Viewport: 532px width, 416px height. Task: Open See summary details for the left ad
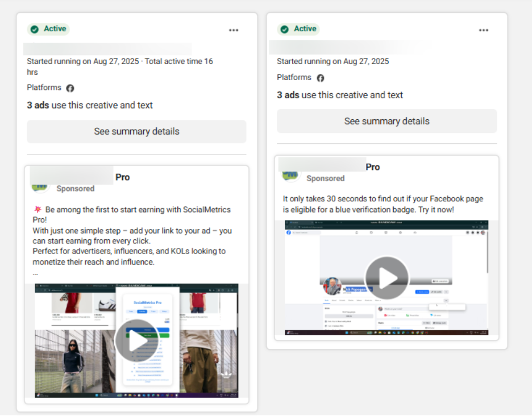pos(136,131)
